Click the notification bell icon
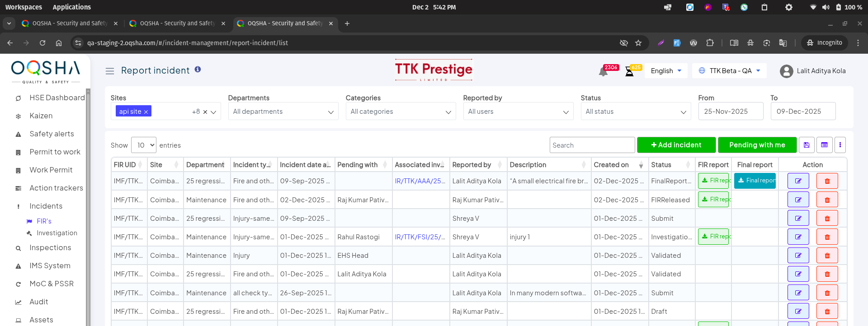868x326 pixels. tap(603, 72)
